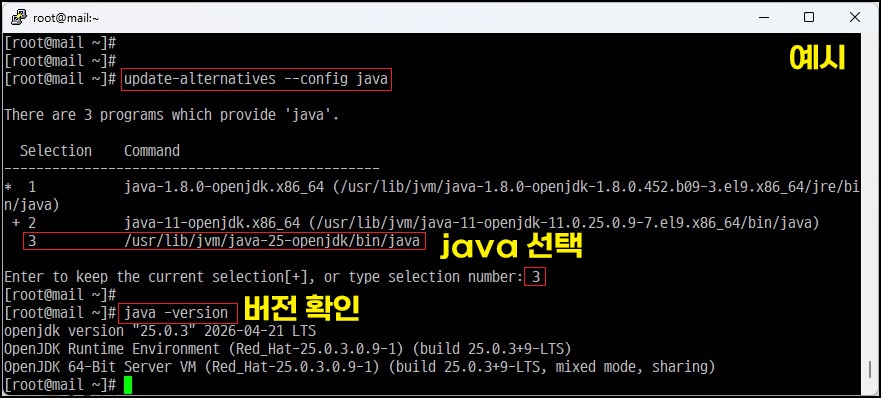Close the root@mail terminal window
This screenshot has height=398, width=881.
pyautogui.click(x=855, y=17)
